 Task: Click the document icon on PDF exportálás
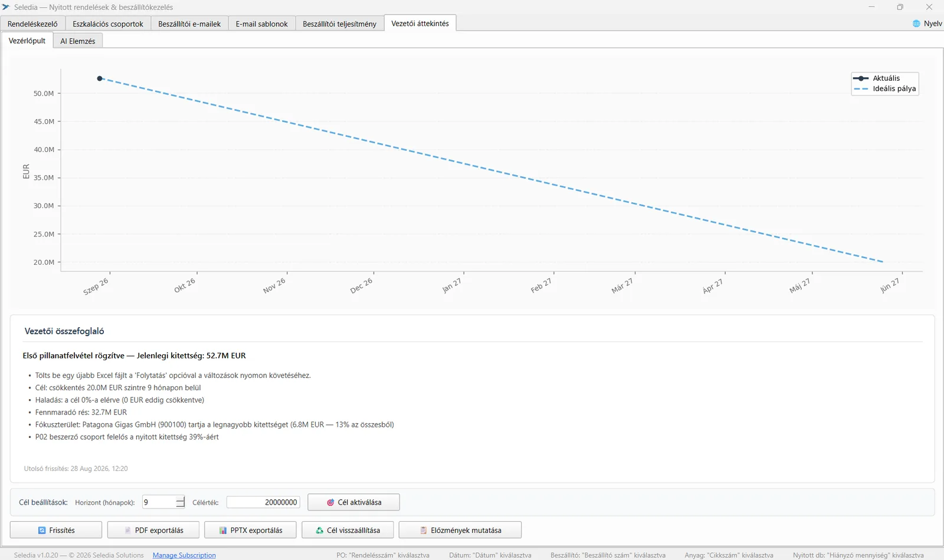127,531
